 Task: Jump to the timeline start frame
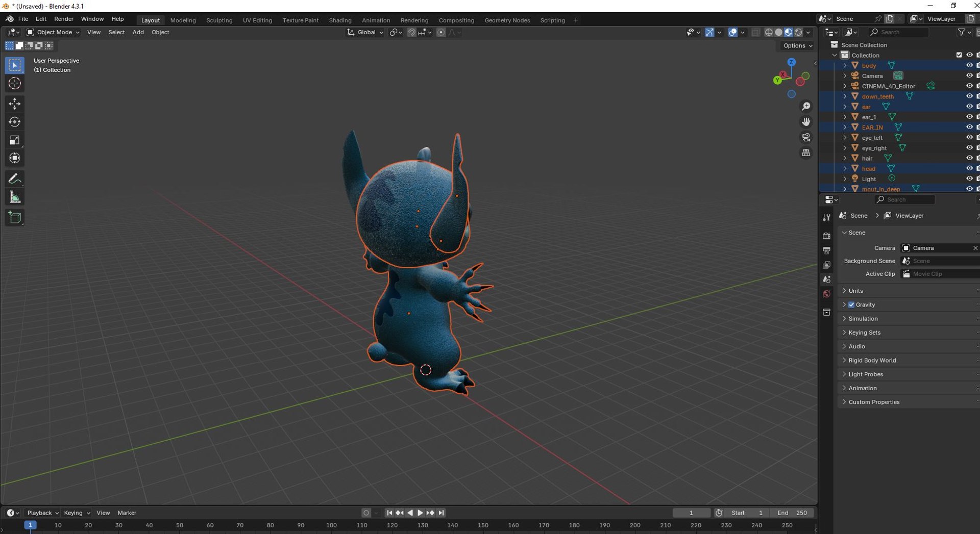389,513
